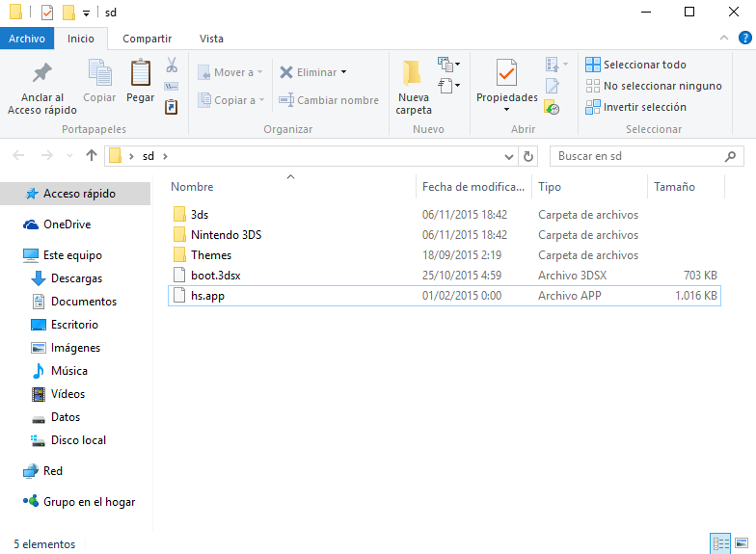756x554 pixels.
Task: Select the Acceso rápido tree item
Action: tap(75, 194)
